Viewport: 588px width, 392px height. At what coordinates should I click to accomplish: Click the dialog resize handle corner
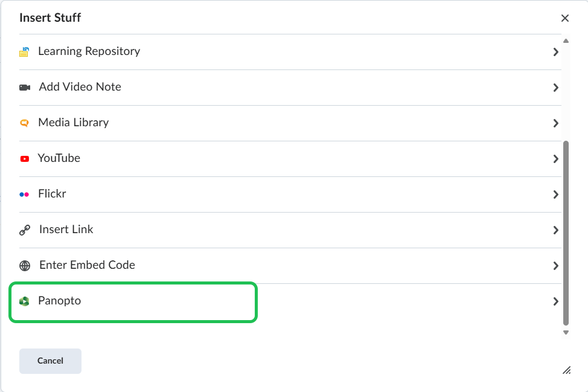pos(566,370)
